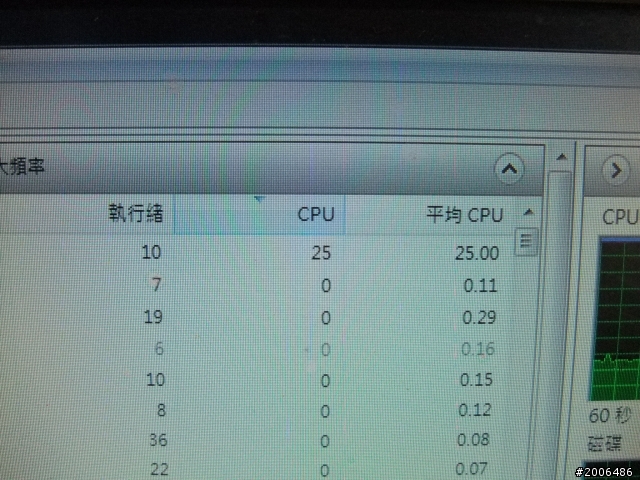This screenshot has width=640, height=480.
Task: Select the 0.16 average CPU cell
Action: tap(478, 349)
